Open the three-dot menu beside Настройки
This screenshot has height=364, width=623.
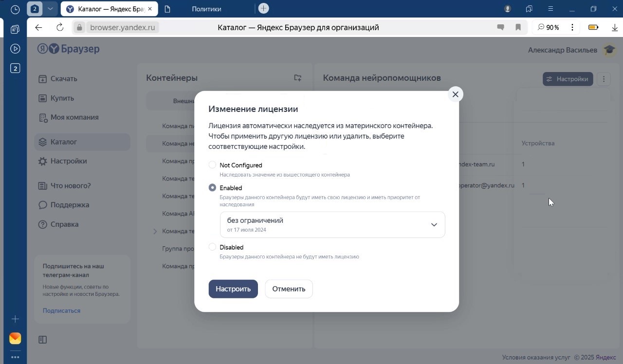tap(604, 79)
